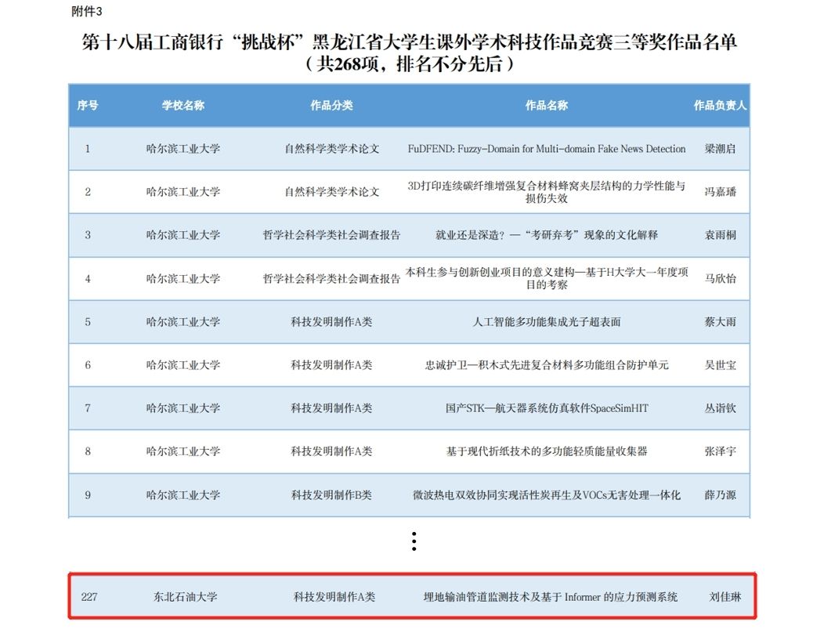Click the 就业还是深造 work title
The height and width of the screenshot is (644, 824).
547,235
